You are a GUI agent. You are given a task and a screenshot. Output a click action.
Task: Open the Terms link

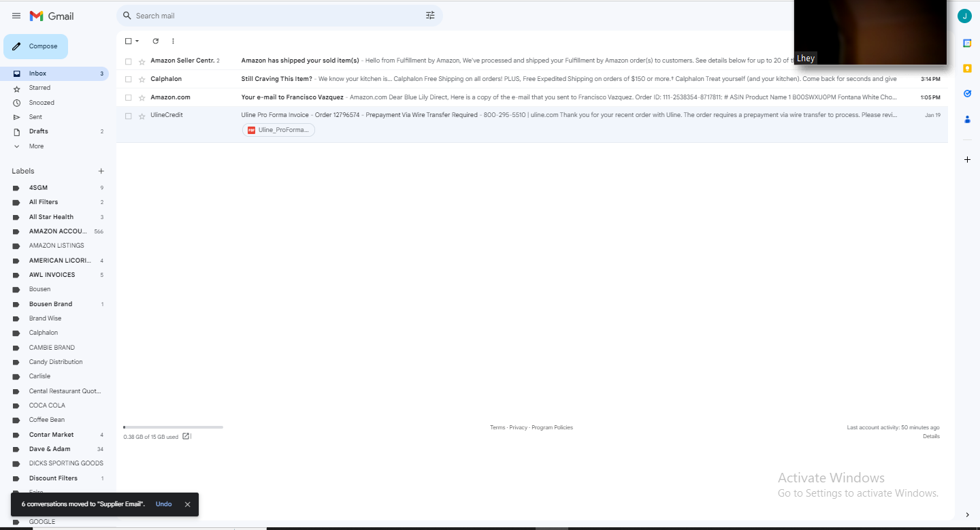tap(497, 428)
